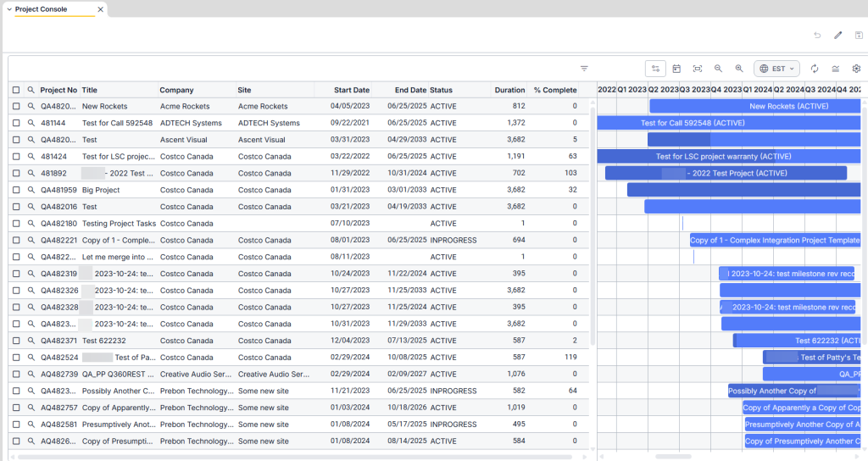Screen dimensions: 868x461
Task: Open the EST timezone dropdown
Action: point(776,69)
